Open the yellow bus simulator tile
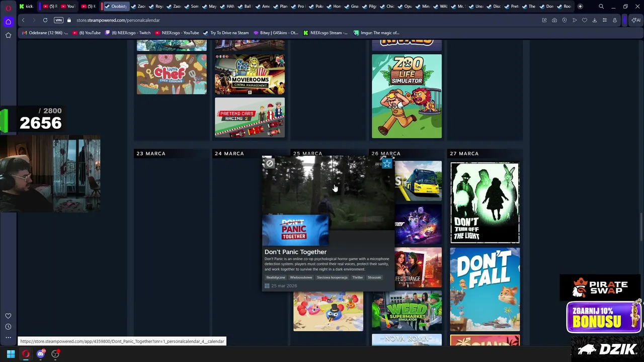Screen dimensions: 644x362 pos(418,181)
